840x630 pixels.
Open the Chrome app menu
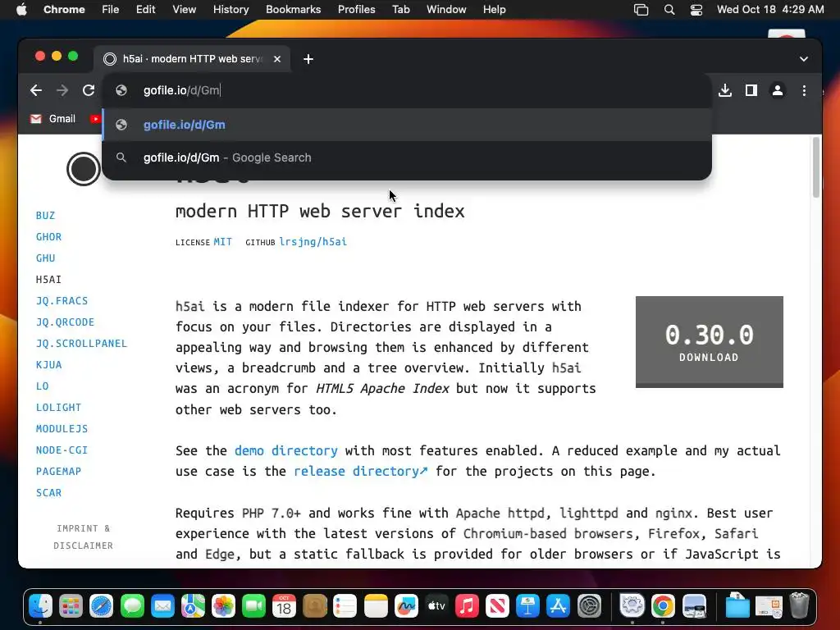(64, 10)
